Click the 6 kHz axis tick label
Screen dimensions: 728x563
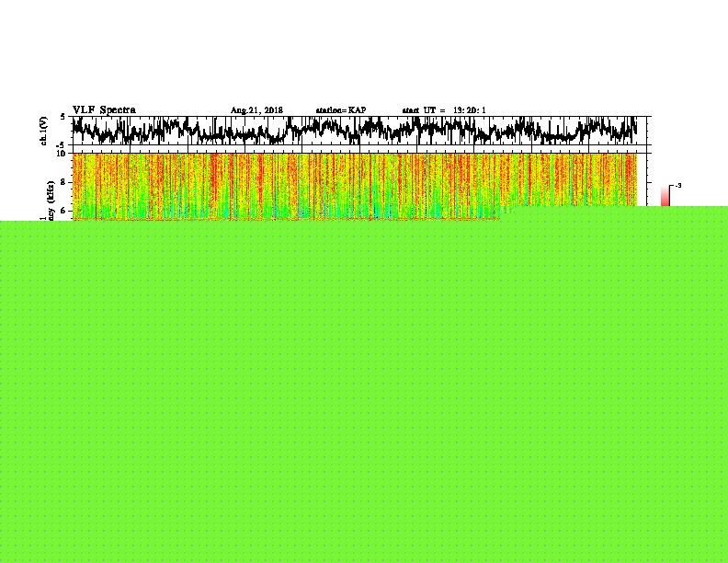[63, 211]
